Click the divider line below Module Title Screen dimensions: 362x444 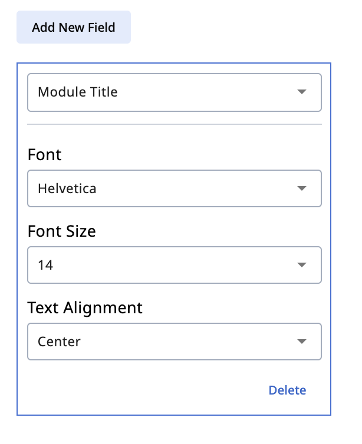[174, 124]
